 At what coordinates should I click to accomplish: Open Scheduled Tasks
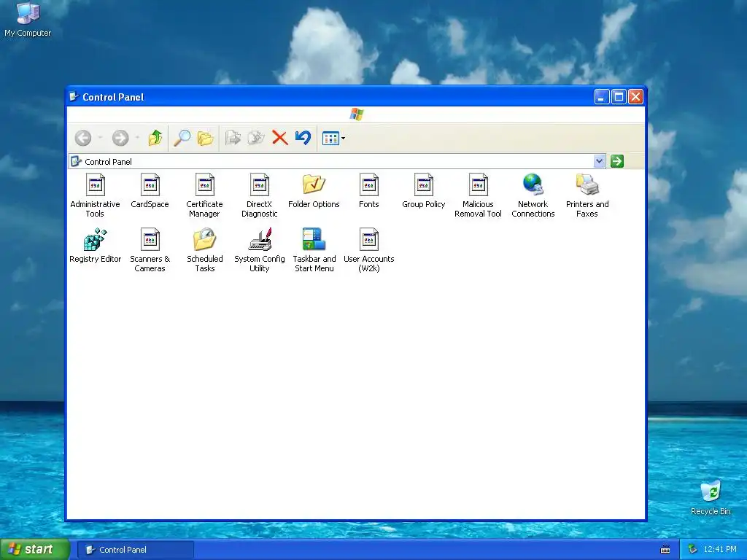204,250
